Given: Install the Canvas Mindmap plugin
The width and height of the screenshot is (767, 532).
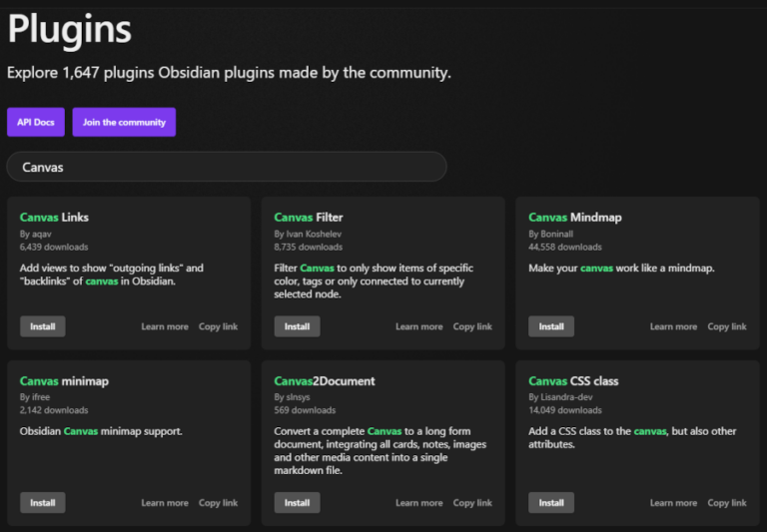Looking at the screenshot, I should (x=551, y=326).
